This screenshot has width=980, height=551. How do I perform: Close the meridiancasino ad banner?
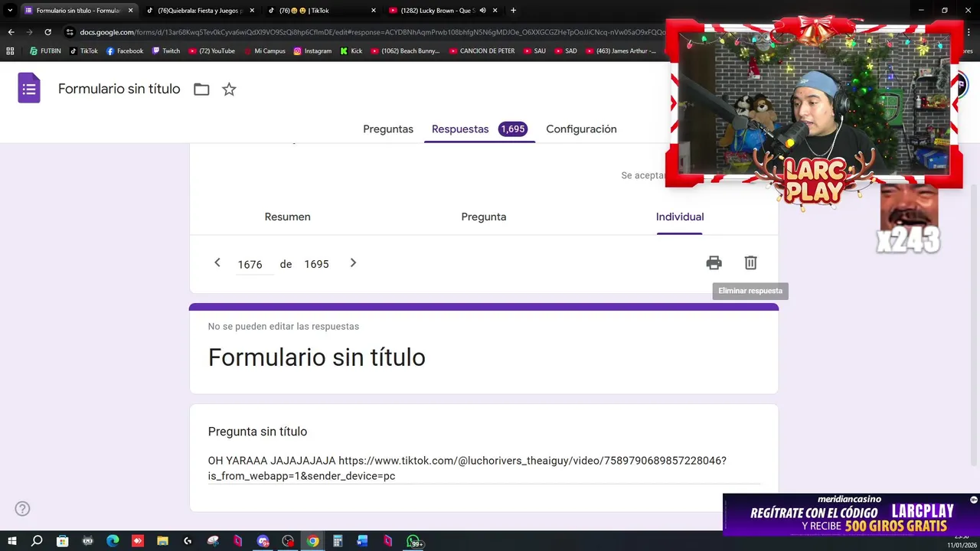tap(974, 500)
